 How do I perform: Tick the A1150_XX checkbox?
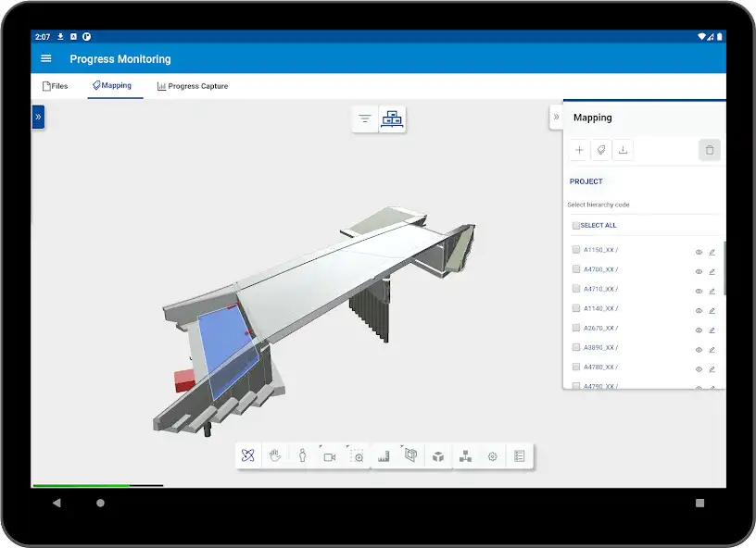pyautogui.click(x=576, y=250)
